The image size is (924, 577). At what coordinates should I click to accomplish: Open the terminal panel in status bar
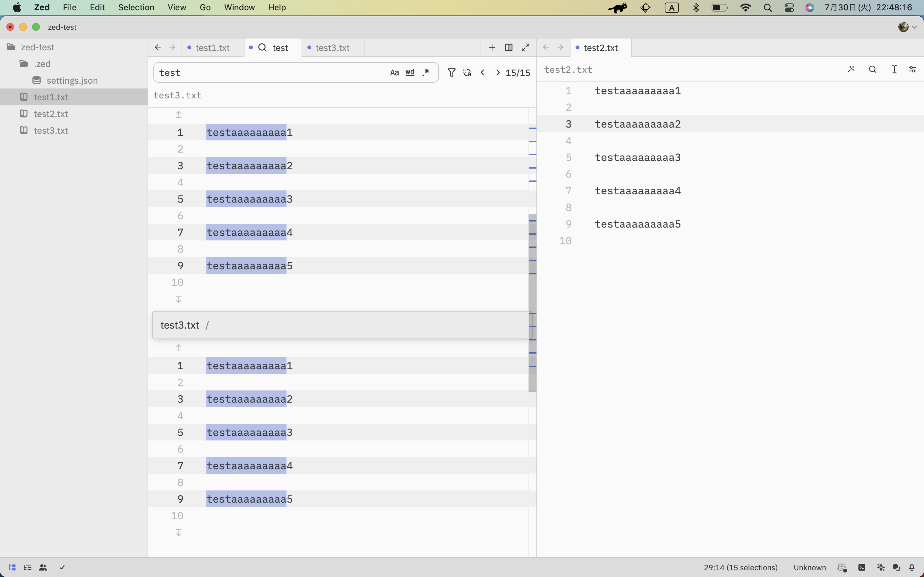click(862, 567)
